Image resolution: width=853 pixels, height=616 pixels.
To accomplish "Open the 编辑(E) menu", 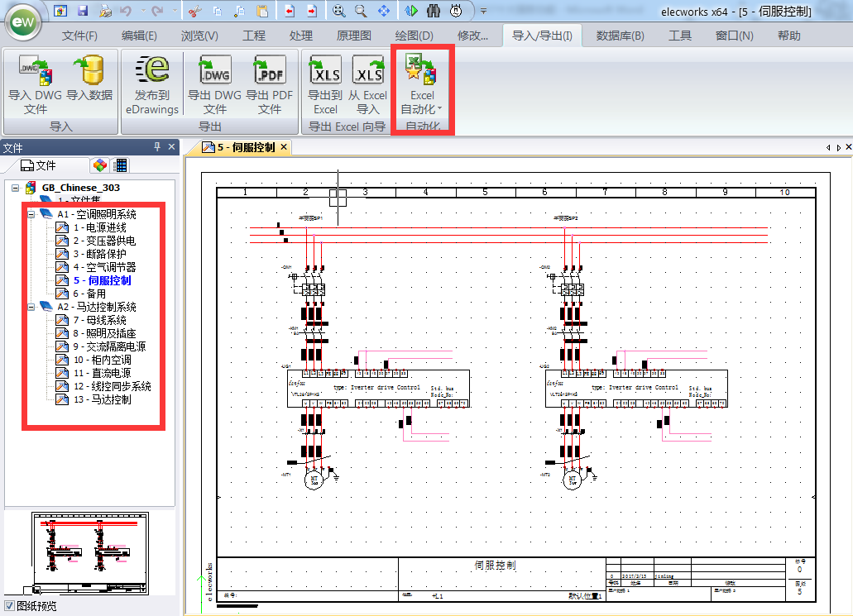I will (x=139, y=36).
